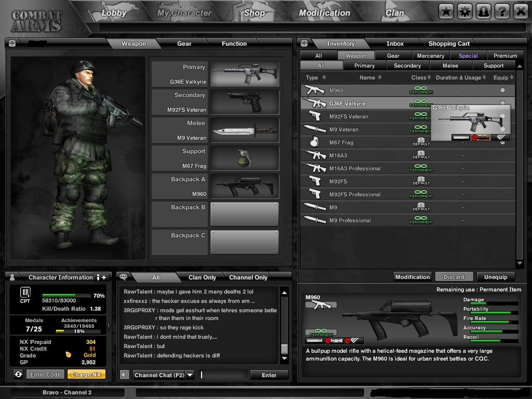Click character information person icon
The height and width of the screenshot is (399, 532).
coord(12,277)
